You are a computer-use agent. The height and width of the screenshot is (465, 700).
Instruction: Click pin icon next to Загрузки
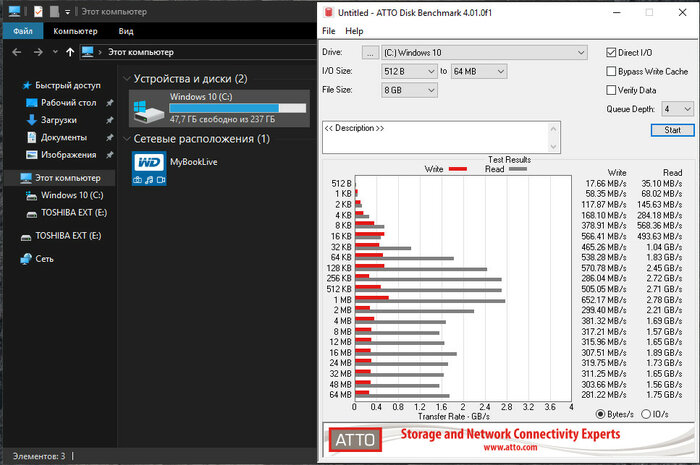pos(109,120)
